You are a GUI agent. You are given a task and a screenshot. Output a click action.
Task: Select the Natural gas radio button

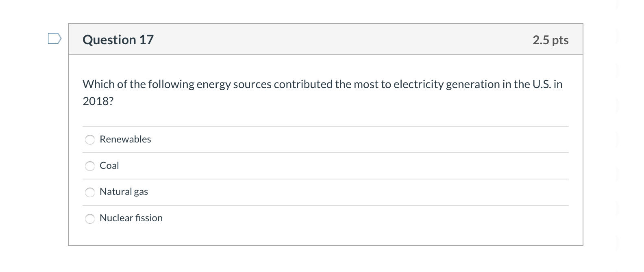90,192
